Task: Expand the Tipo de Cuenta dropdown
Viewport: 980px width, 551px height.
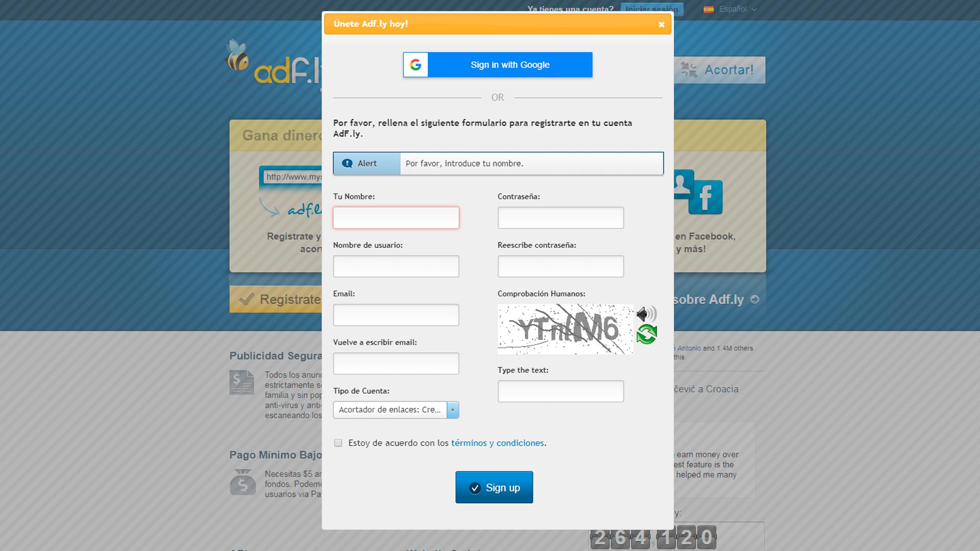Action: pos(452,409)
